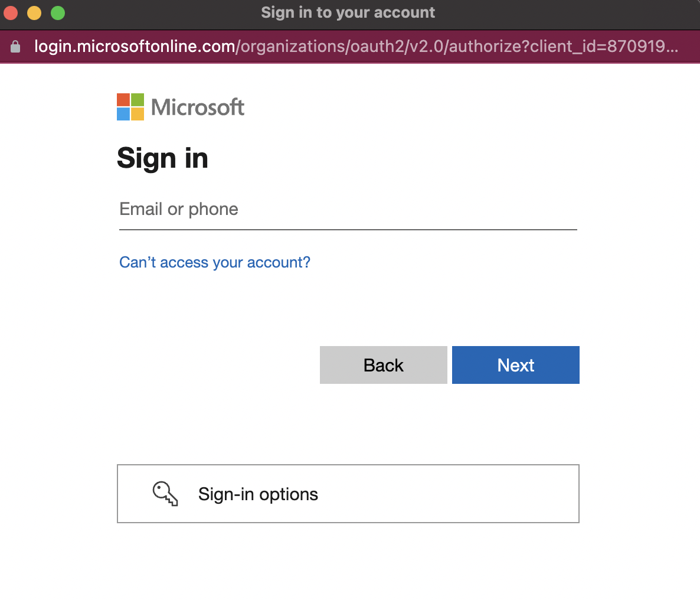Click the underline below the Email or phone field

pos(348,229)
